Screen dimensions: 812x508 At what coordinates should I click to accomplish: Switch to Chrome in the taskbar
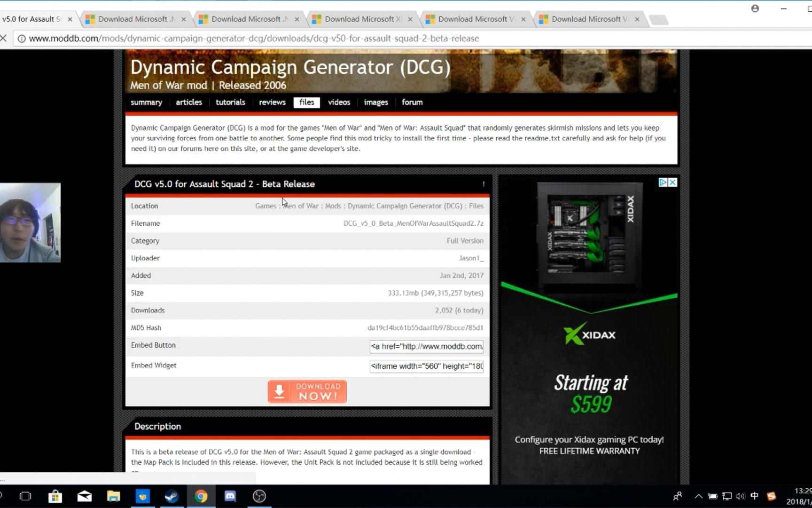(201, 496)
